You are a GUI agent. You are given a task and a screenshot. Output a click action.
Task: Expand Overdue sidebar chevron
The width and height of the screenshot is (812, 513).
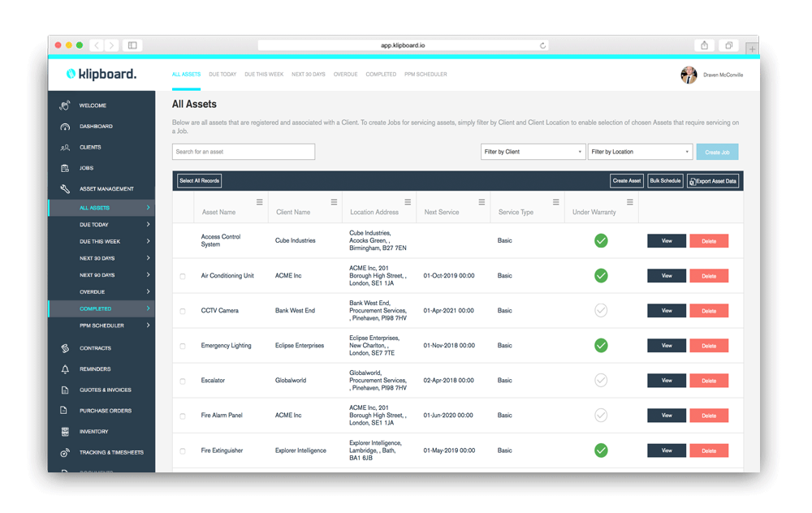148,291
